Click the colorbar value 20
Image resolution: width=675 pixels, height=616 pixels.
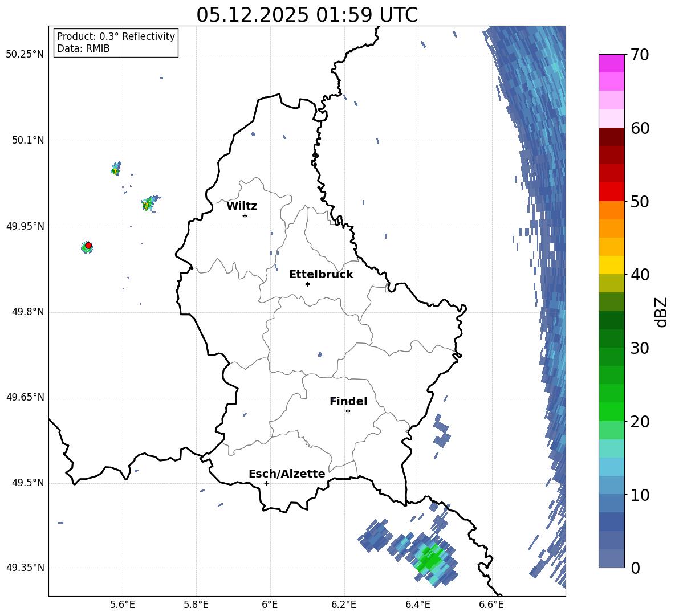coord(640,422)
